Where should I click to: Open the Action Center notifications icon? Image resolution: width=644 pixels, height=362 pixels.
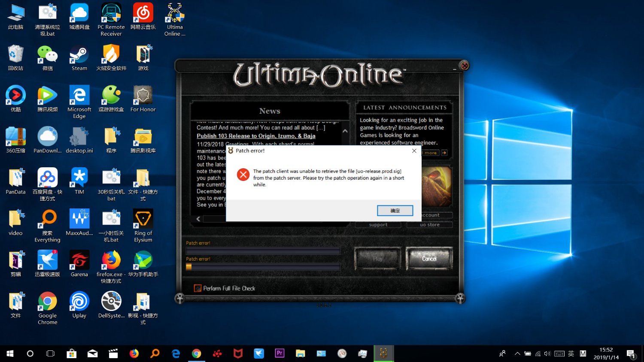[631, 353]
